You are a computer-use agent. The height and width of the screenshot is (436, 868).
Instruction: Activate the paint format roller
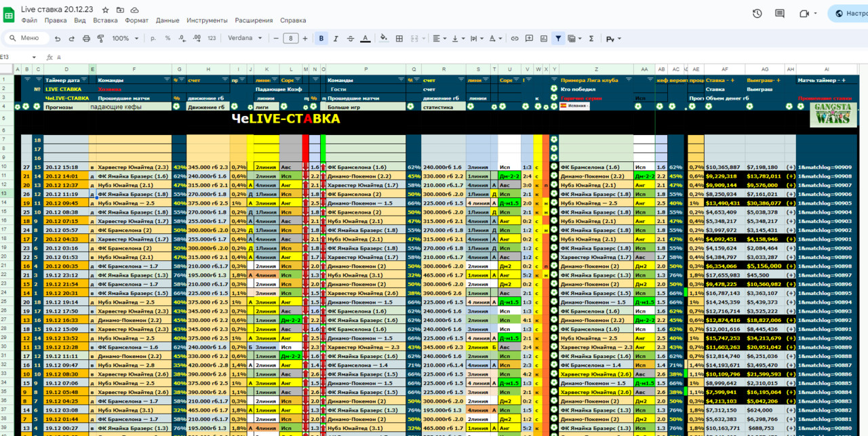click(x=100, y=39)
